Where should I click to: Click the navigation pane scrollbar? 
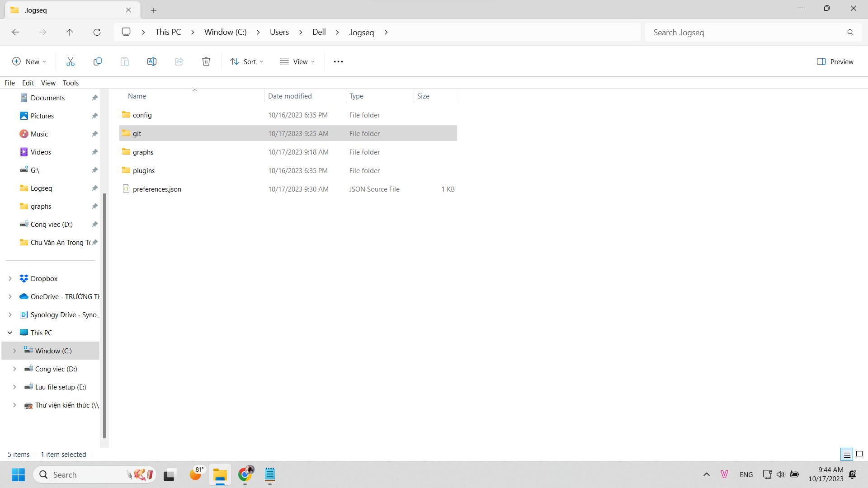[104, 316]
